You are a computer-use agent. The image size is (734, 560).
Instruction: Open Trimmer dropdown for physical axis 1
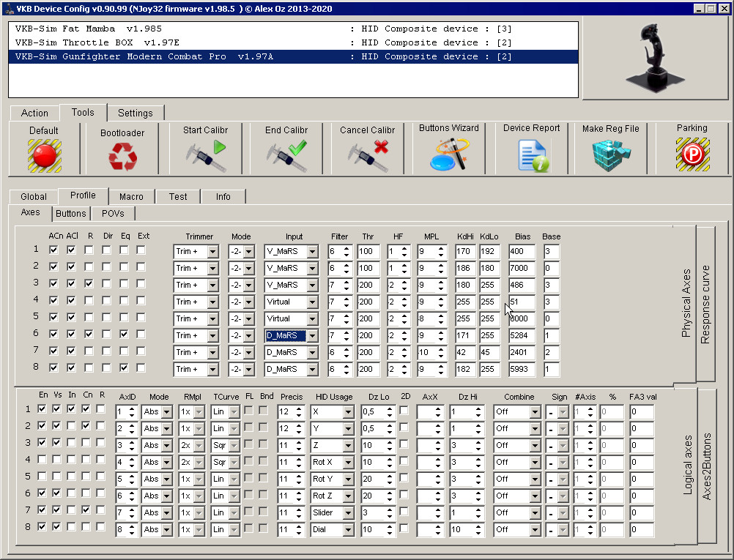click(x=213, y=252)
